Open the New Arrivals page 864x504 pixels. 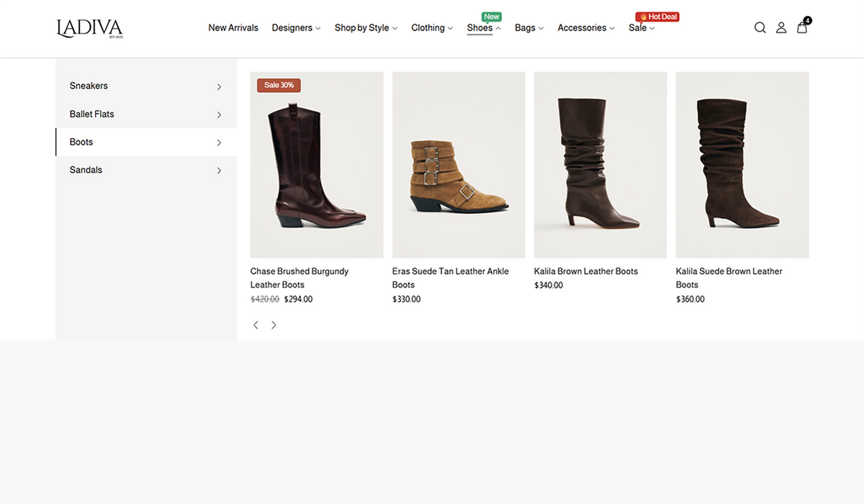pos(233,28)
